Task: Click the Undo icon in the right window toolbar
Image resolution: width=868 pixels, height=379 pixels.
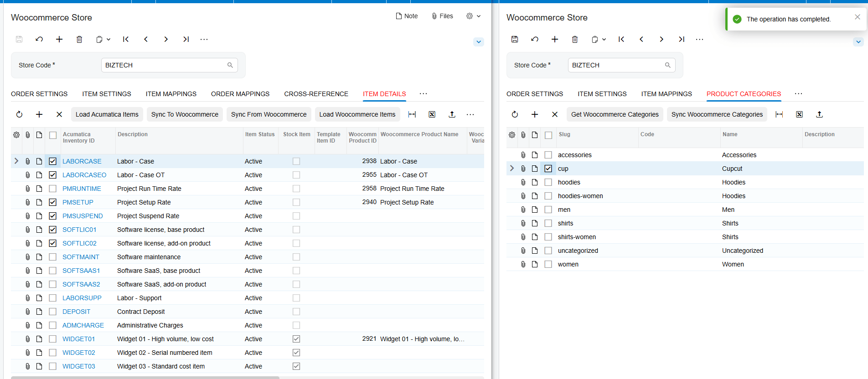Action: click(535, 39)
